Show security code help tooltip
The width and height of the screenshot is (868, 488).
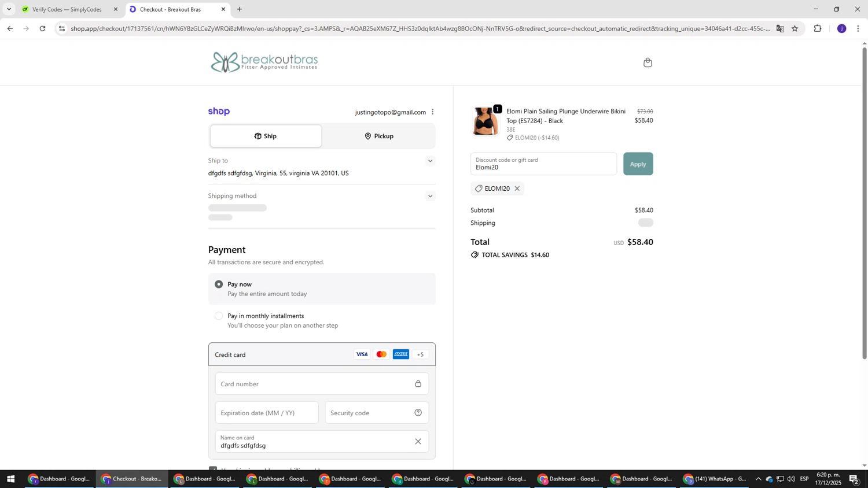(x=418, y=413)
